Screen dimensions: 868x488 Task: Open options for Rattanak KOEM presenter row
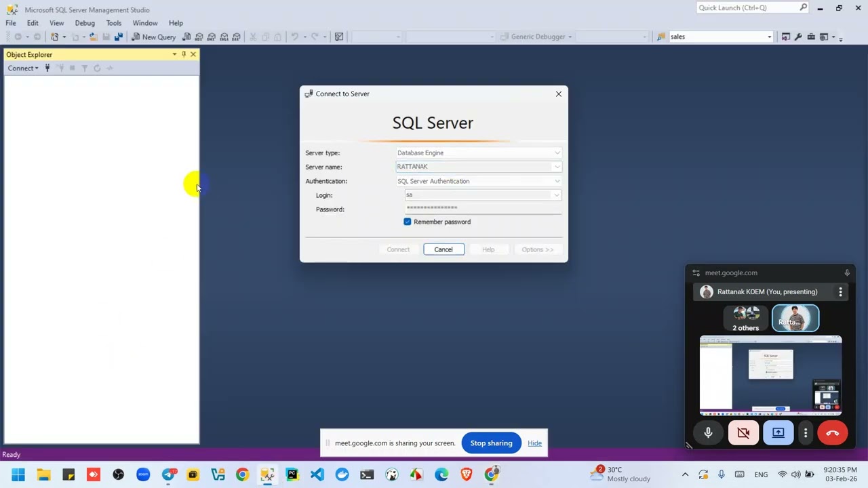click(840, 292)
